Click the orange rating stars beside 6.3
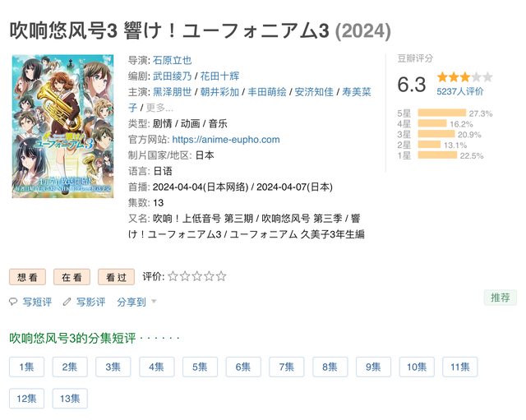Viewport: 526px width, 420px height. [464, 77]
